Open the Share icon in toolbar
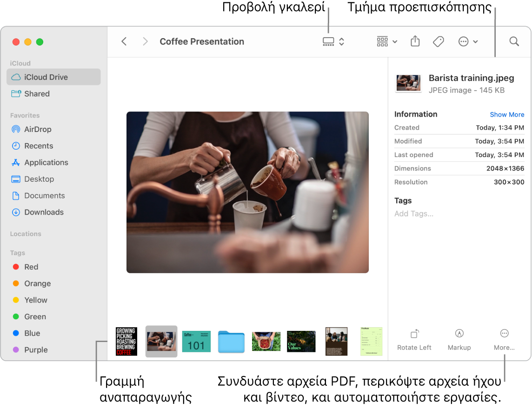The width and height of the screenshot is (532, 408). click(415, 41)
